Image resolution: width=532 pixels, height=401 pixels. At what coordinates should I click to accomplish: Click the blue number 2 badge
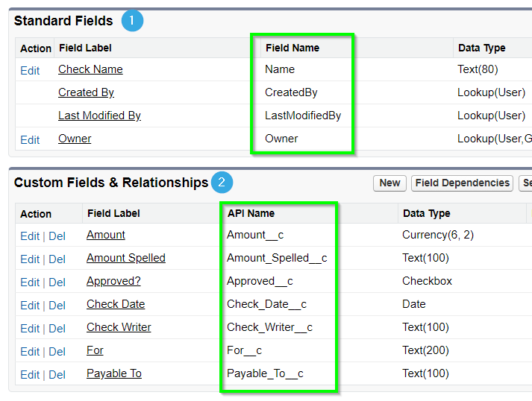coord(222,183)
